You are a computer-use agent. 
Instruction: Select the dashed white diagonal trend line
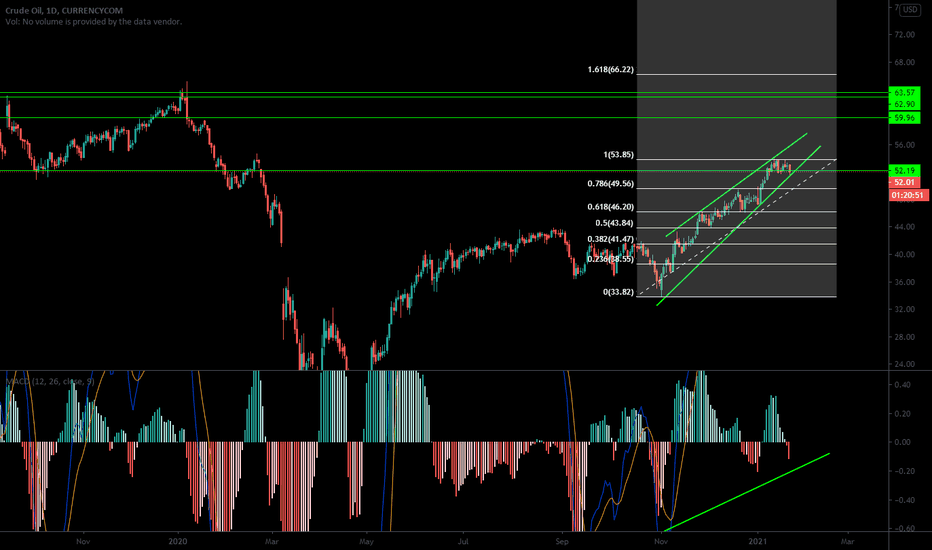click(736, 227)
